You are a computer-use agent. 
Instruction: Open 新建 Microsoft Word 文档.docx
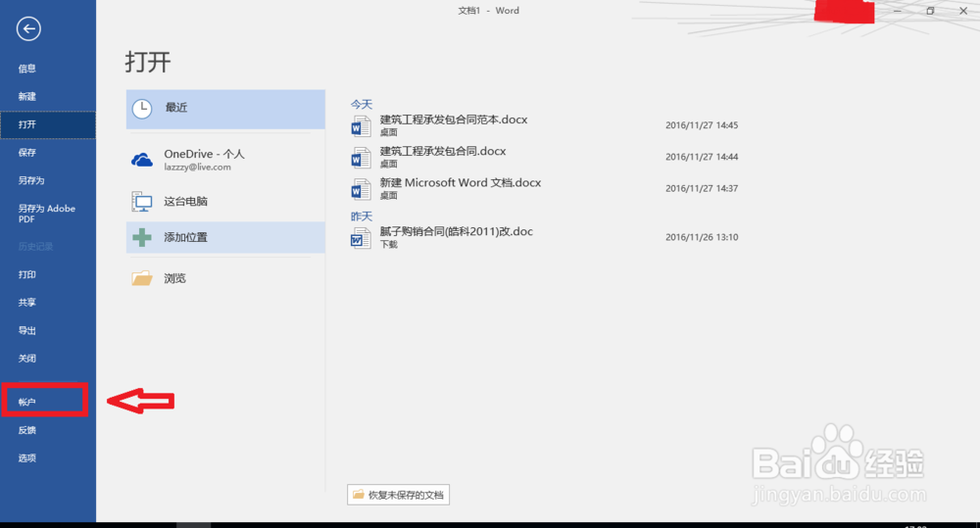(x=461, y=182)
